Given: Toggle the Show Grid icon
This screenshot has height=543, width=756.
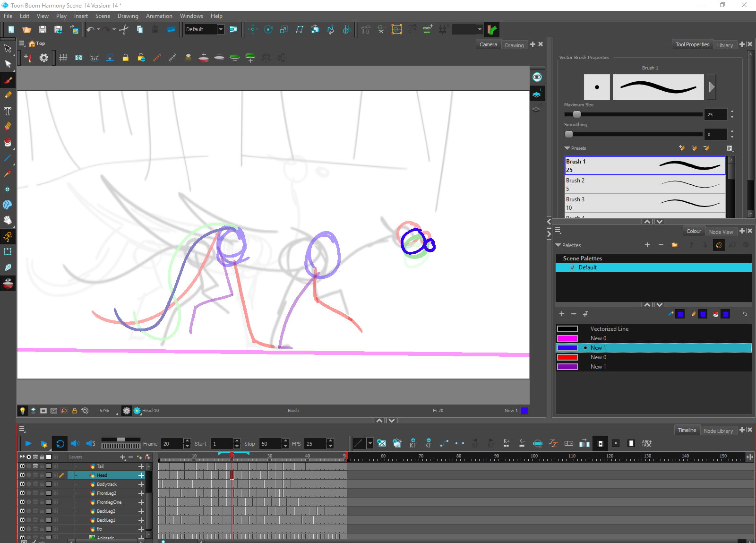Looking at the screenshot, I should pyautogui.click(x=63, y=58).
